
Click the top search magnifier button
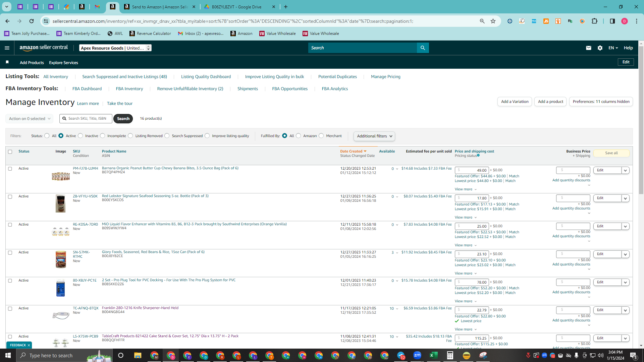click(x=423, y=48)
